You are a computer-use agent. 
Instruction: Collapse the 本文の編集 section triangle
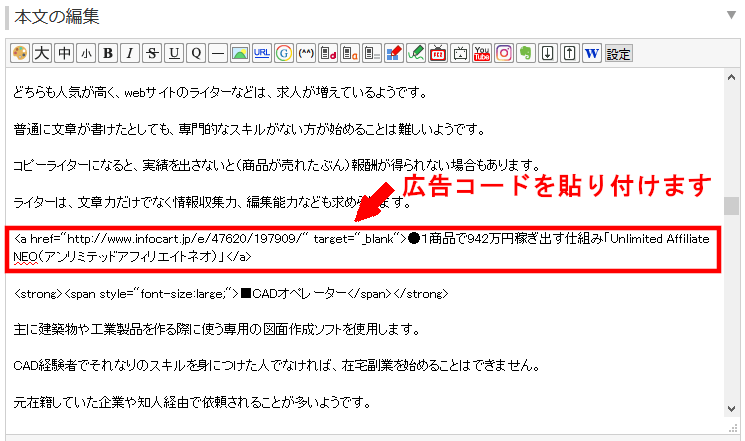click(x=732, y=15)
